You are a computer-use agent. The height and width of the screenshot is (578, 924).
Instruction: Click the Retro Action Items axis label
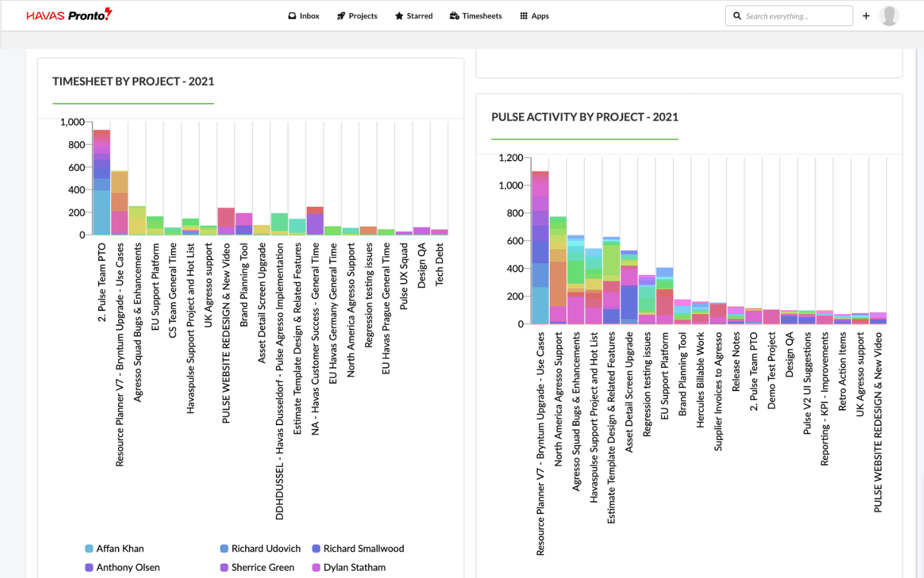click(843, 372)
